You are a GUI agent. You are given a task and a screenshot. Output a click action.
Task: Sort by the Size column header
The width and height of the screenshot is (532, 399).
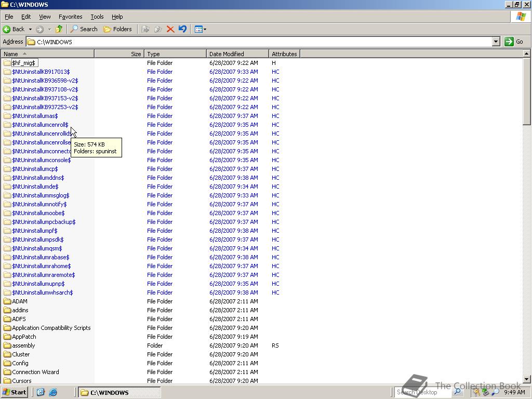point(119,54)
